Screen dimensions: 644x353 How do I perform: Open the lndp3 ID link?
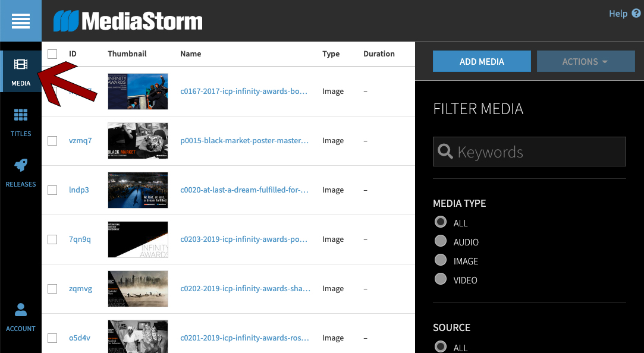(x=78, y=190)
